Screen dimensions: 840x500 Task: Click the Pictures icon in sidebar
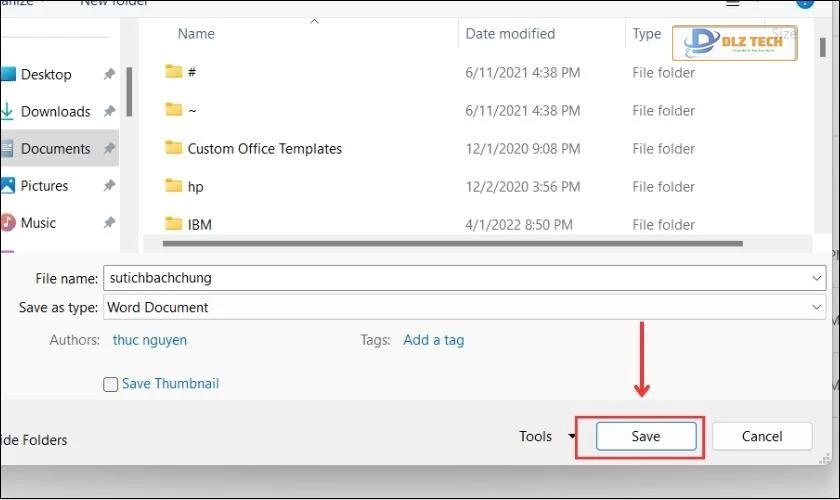(x=8, y=185)
